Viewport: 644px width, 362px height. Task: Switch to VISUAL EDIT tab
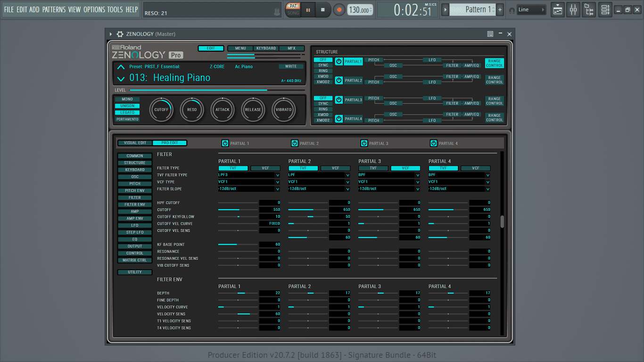(135, 143)
